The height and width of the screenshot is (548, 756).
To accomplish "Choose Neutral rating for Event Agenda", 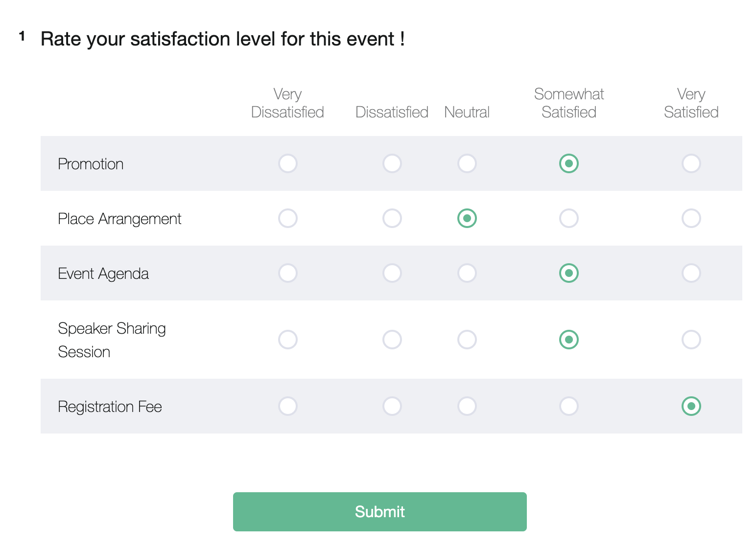I will pos(467,273).
